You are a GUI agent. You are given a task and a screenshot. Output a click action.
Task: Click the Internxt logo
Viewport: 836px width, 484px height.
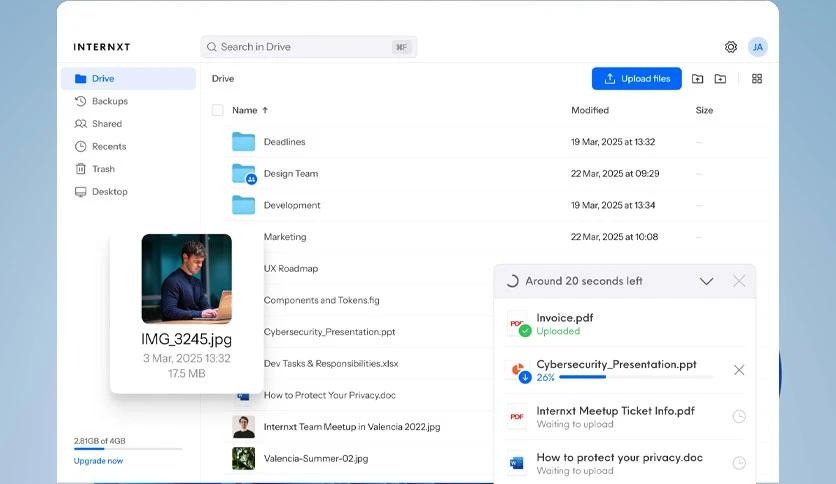pos(102,47)
